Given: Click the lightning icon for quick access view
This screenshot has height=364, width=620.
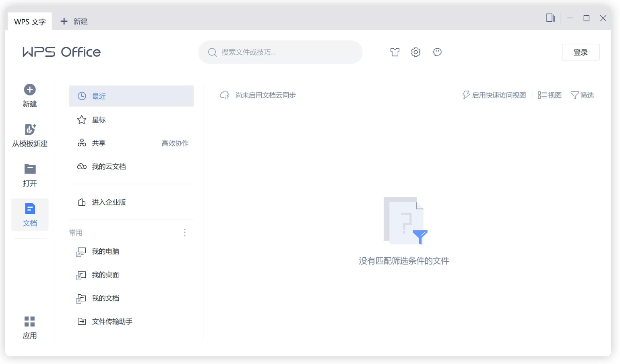Looking at the screenshot, I should coord(466,95).
